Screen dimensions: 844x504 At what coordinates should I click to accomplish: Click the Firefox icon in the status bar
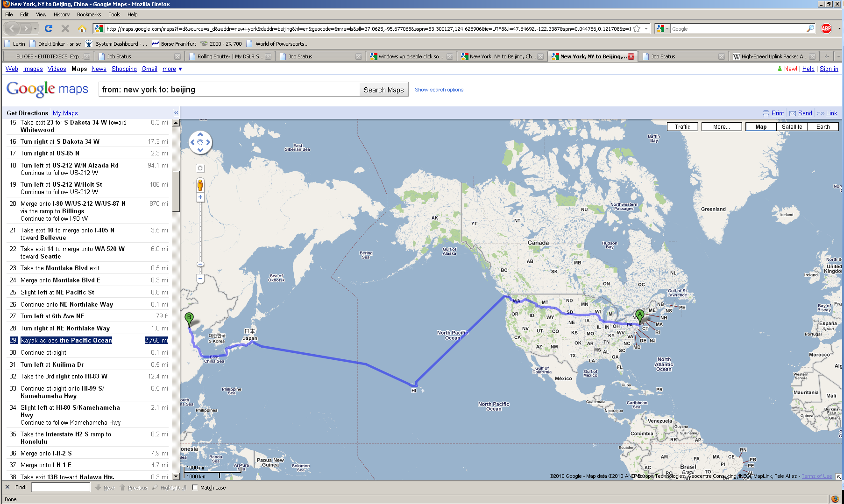[835, 499]
